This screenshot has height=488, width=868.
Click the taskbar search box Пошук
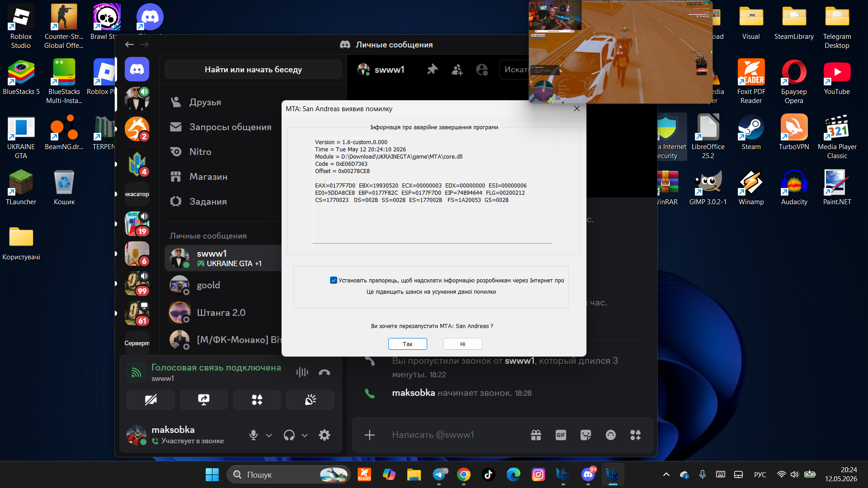[x=288, y=474]
